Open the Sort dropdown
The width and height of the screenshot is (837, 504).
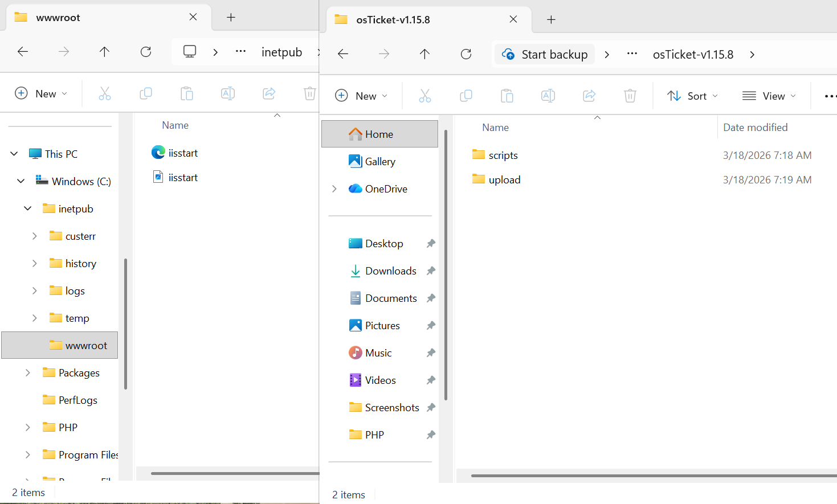coord(692,96)
